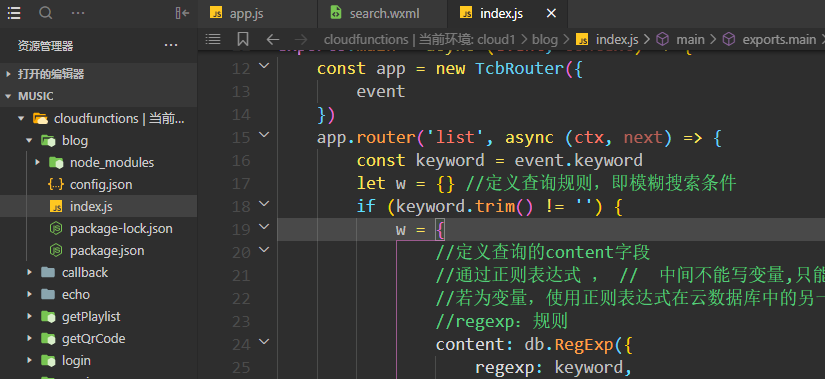This screenshot has height=379, width=825.
Task: Click the bookmark icon in breadcrumb bar
Action: [243, 39]
